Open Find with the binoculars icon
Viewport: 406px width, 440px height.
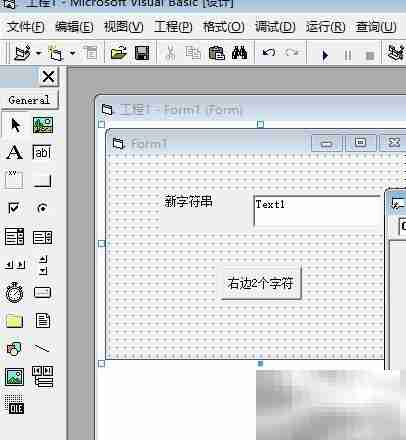coord(239,53)
